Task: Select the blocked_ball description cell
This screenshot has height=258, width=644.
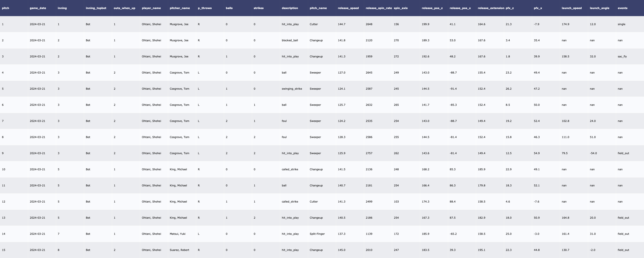Action: (x=290, y=40)
